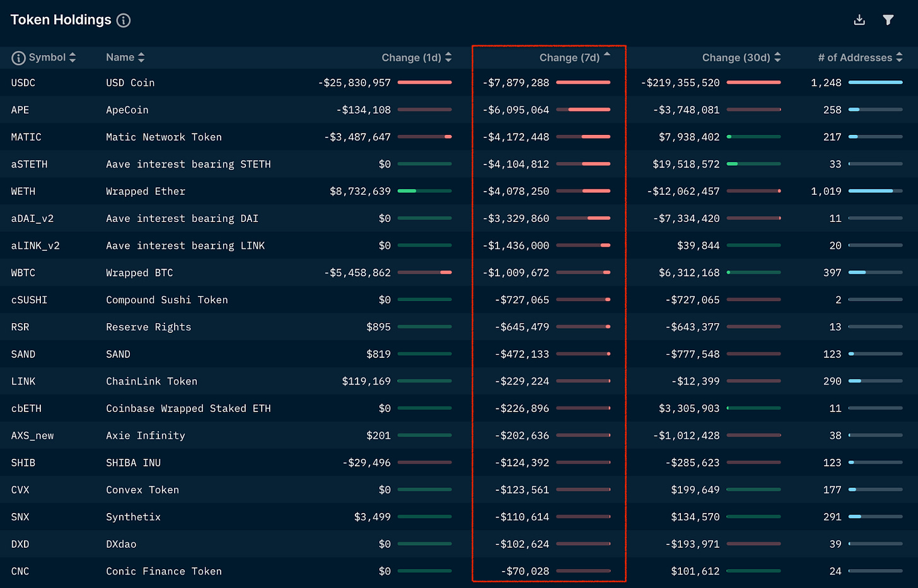918x588 pixels.
Task: Click the Change (30d) header label
Action: coord(736,58)
